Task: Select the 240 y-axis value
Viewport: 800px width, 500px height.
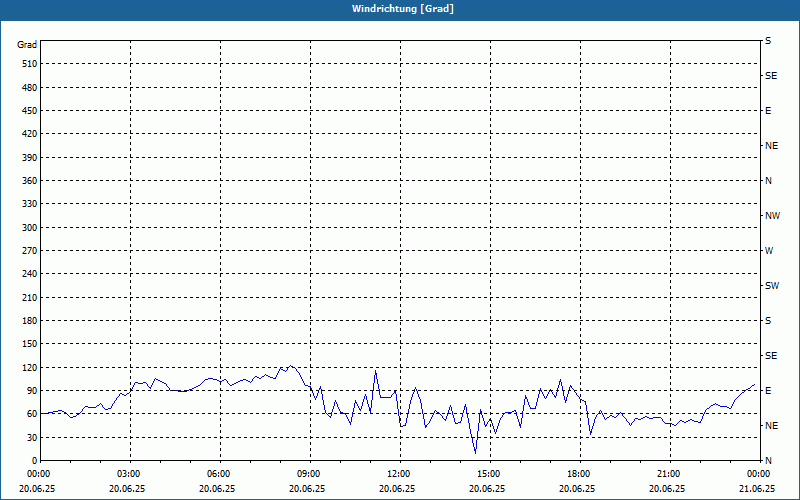Action: (29, 273)
